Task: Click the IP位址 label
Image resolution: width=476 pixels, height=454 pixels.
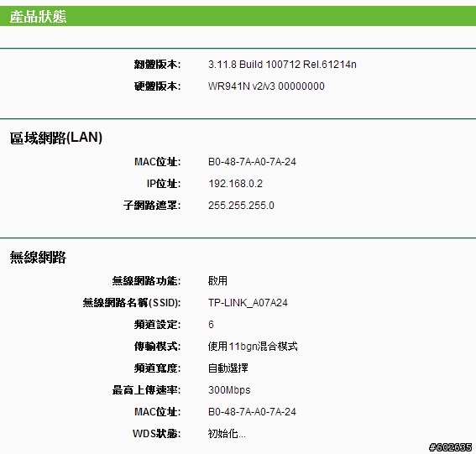Action: 164,184
